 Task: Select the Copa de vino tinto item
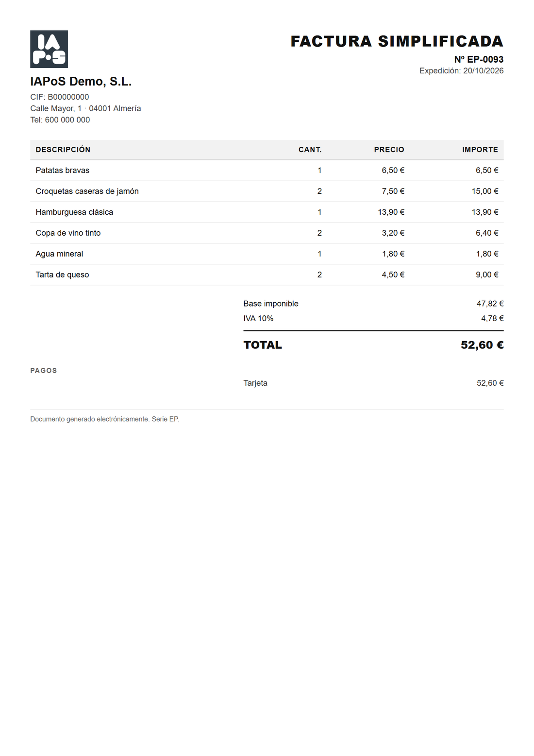[x=68, y=233]
